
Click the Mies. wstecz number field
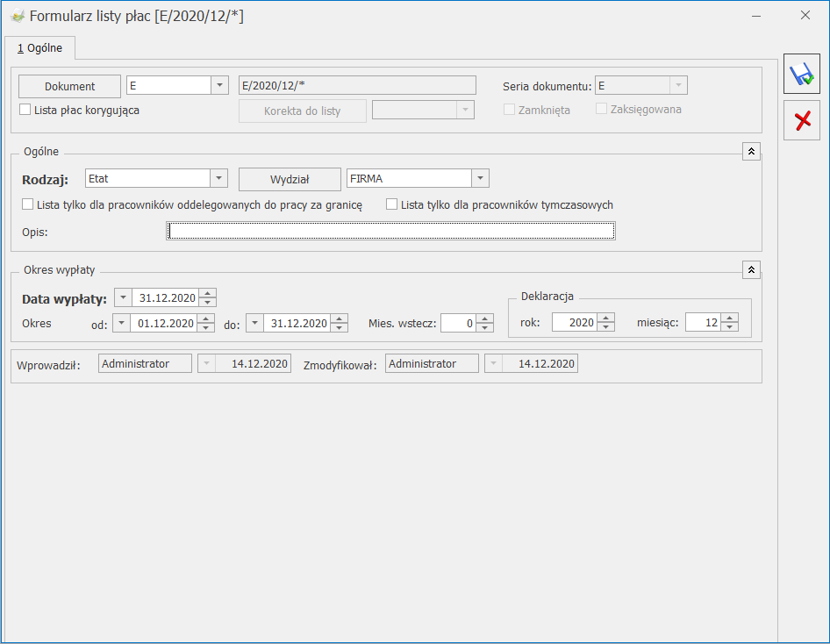458,323
